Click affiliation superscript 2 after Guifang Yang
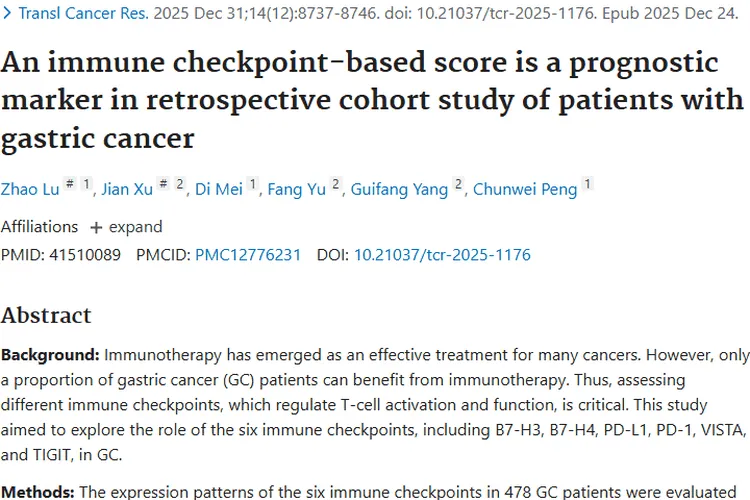This screenshot has width=750, height=500. [x=459, y=185]
